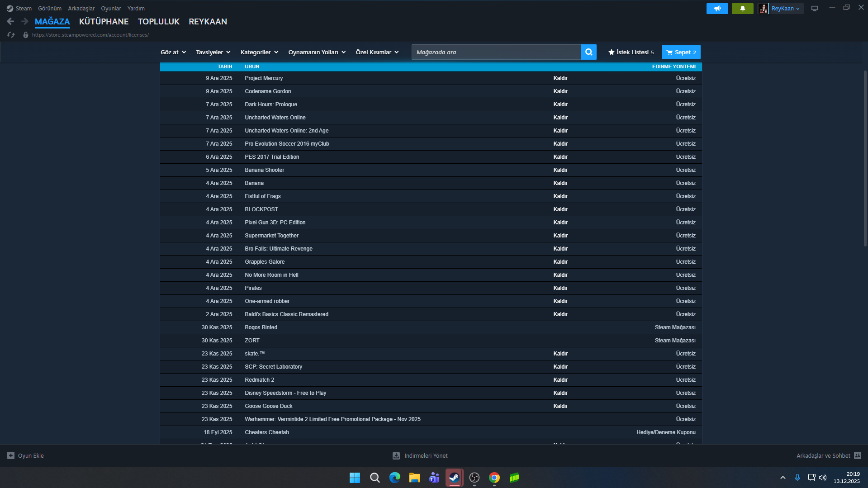Open the Steam menu

click(x=24, y=9)
